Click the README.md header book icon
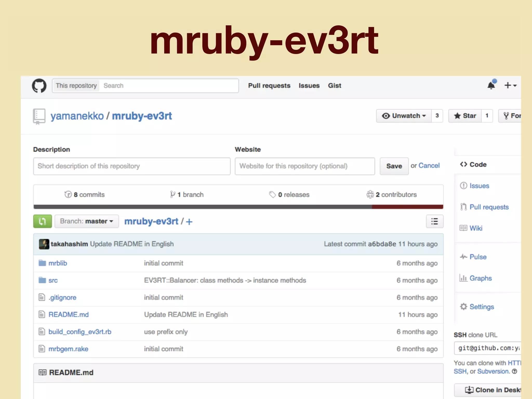 point(42,373)
